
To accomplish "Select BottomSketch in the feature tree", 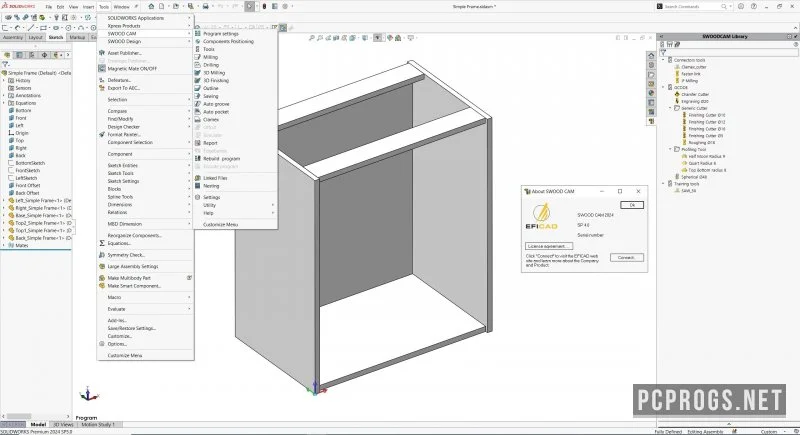I will pyautogui.click(x=30, y=163).
